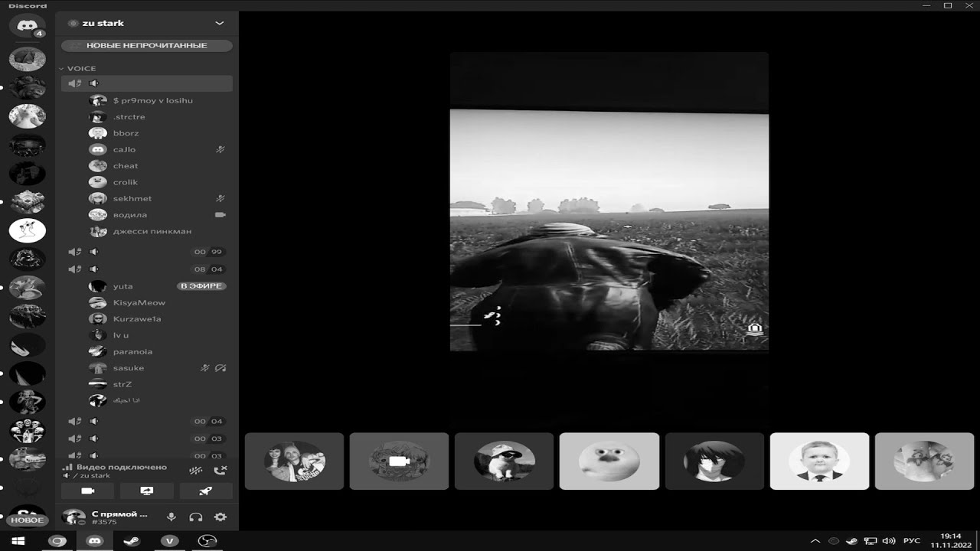
Task: Open user settings gear
Action: (220, 517)
